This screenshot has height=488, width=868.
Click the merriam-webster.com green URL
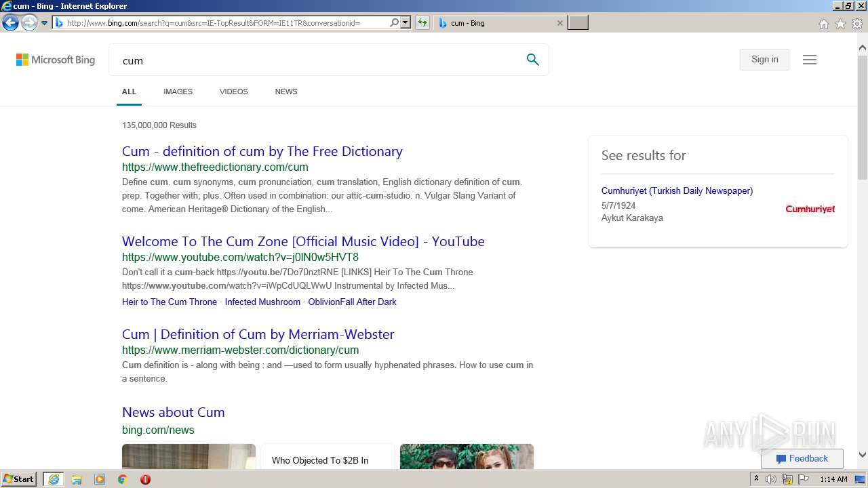click(x=240, y=350)
